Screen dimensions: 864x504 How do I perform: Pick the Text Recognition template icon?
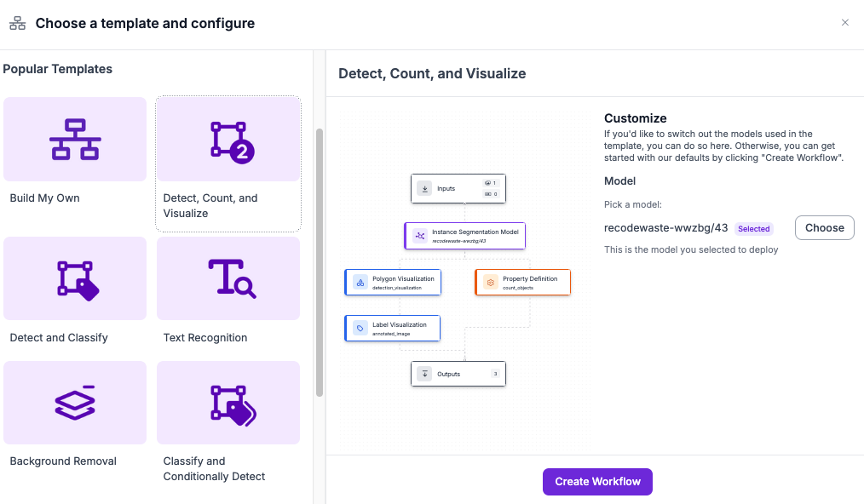point(228,278)
